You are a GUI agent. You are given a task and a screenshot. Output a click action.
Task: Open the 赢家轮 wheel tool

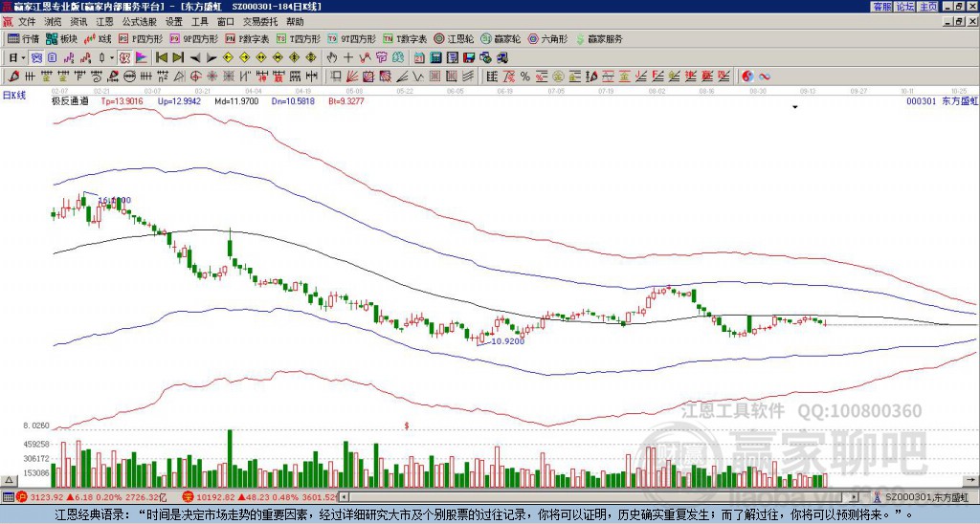click(501, 38)
